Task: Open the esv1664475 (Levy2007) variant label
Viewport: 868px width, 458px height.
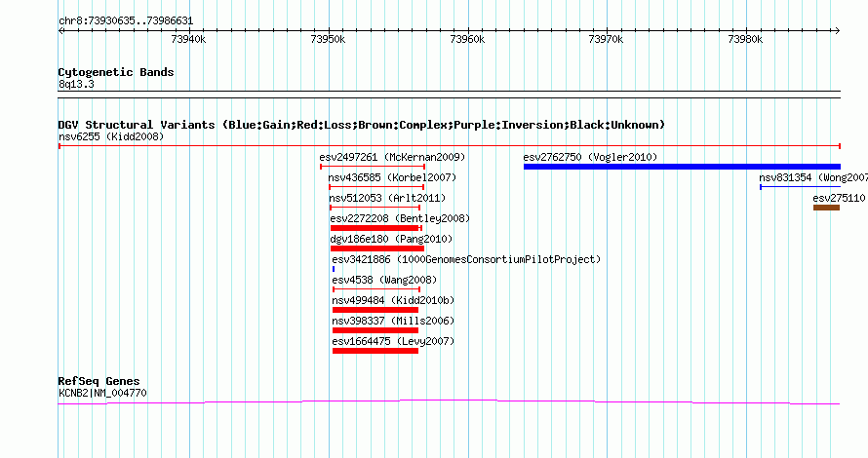Action: coord(393,341)
